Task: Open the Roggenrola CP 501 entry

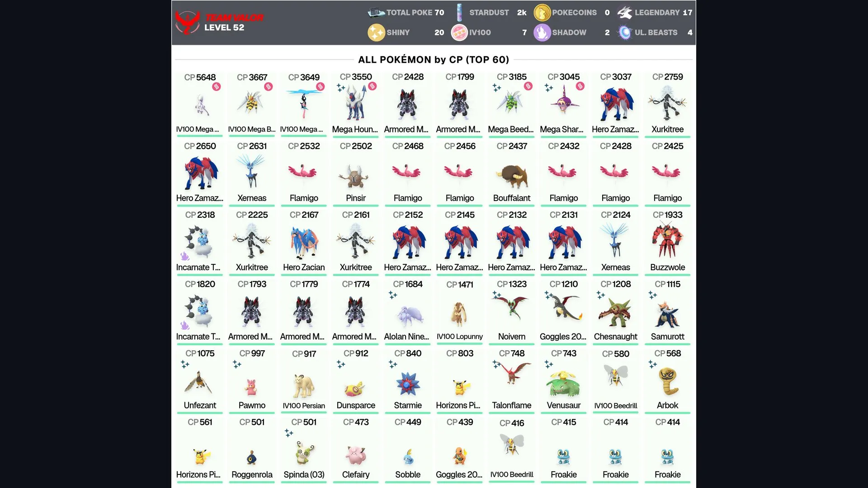Action: [x=252, y=450]
